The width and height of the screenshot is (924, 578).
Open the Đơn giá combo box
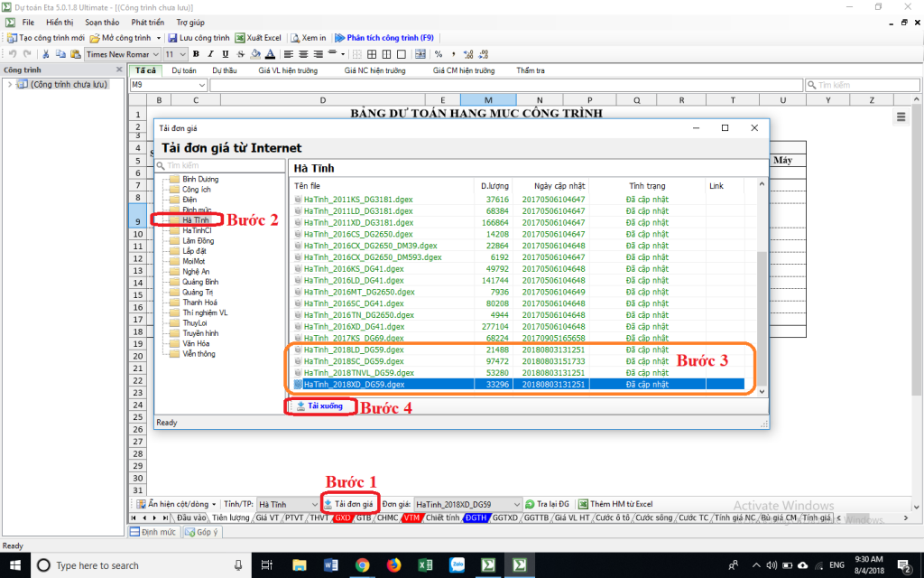coord(467,504)
